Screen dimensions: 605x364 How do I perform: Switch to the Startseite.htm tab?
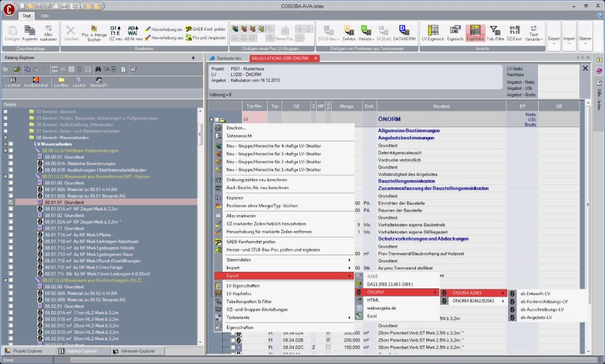point(229,58)
